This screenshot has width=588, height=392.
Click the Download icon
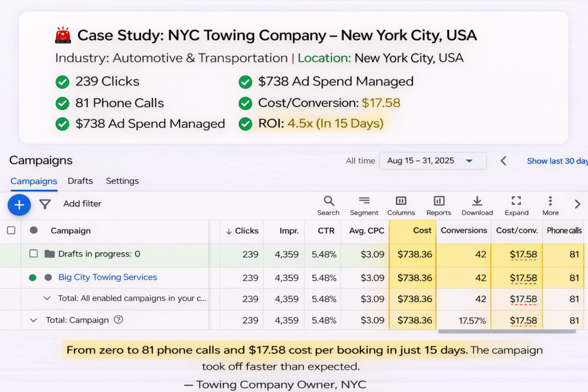pos(477,201)
